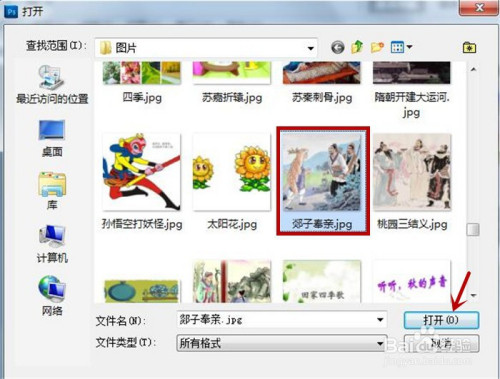Open Network (网络) location

point(52,296)
